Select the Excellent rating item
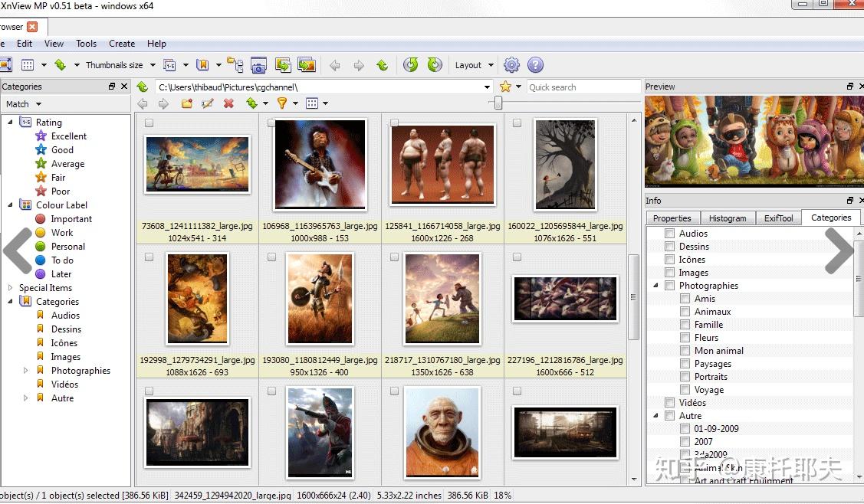864x504 pixels. click(x=69, y=136)
